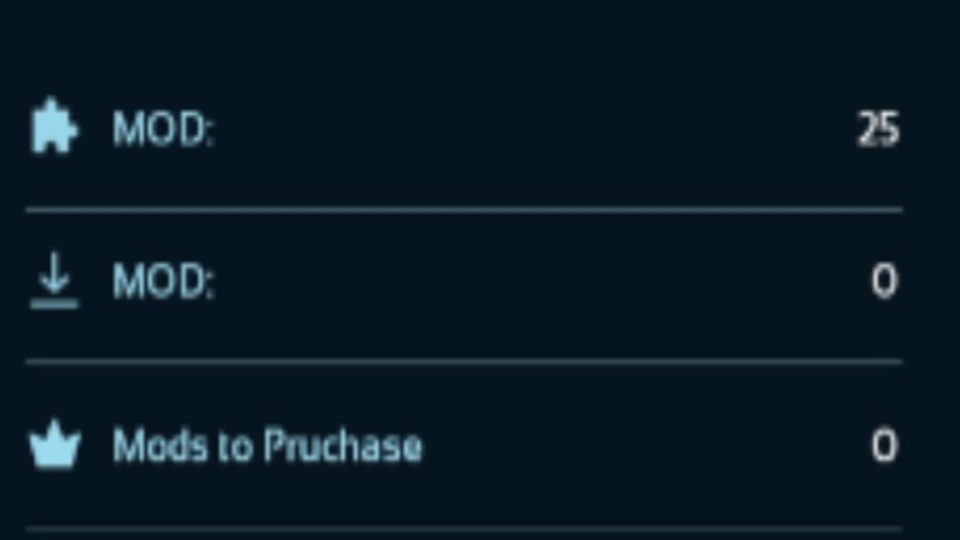960x540 pixels.
Task: Show mod downloads via the download icon
Action: click(54, 284)
